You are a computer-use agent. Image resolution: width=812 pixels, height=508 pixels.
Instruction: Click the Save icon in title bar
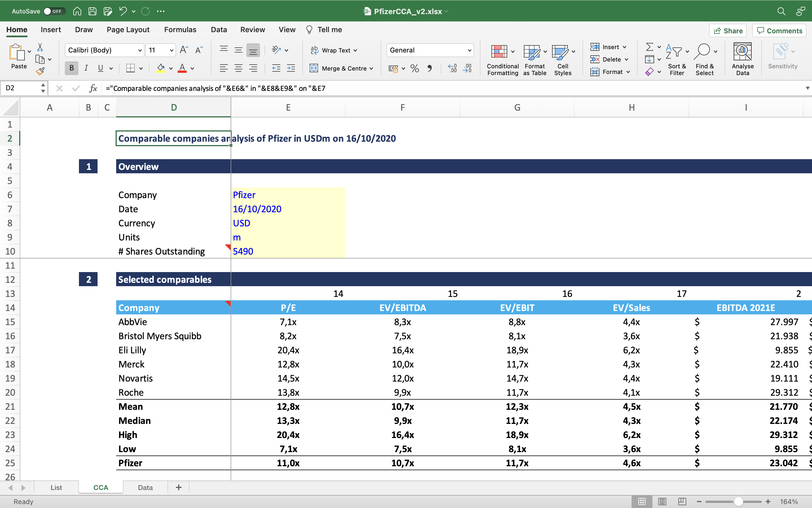(x=92, y=11)
